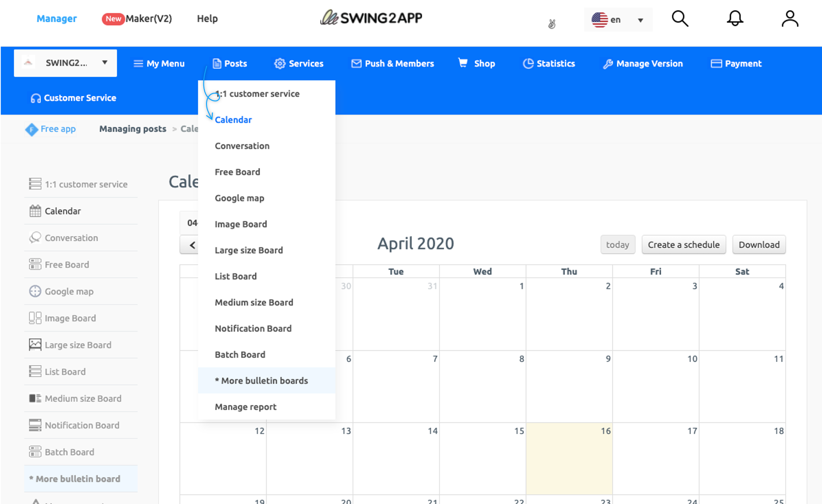Open the search magnifier icon
This screenshot has width=822, height=504.
[680, 19]
